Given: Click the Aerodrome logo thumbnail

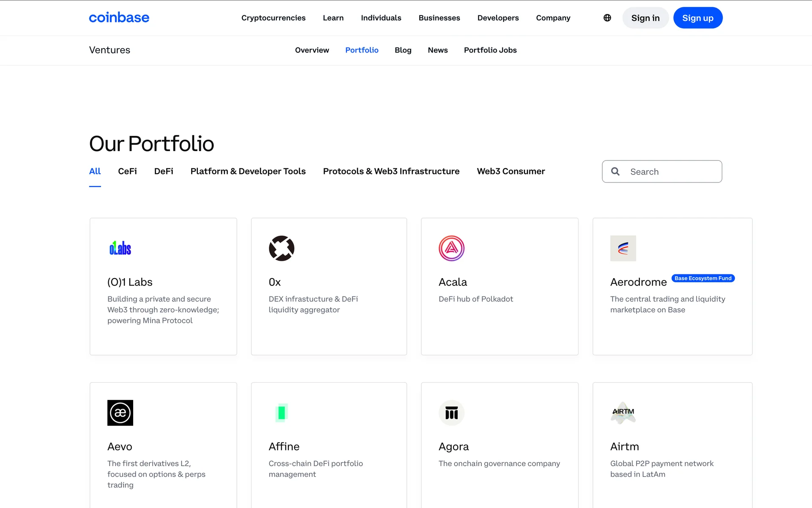Looking at the screenshot, I should pyautogui.click(x=623, y=248).
